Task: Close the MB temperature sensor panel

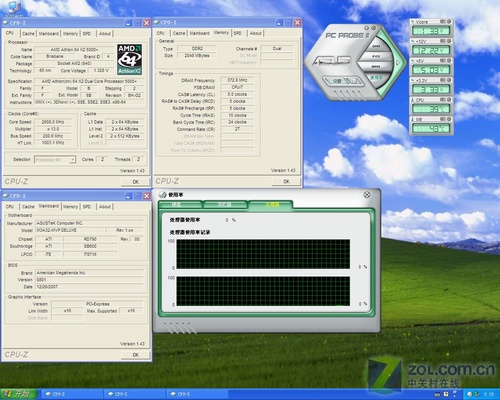Action: 449,119
